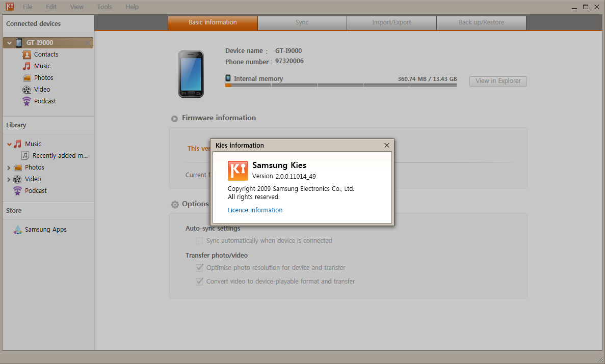Click the Connected devices header
Screen dimensions: 605x364
point(34,23)
